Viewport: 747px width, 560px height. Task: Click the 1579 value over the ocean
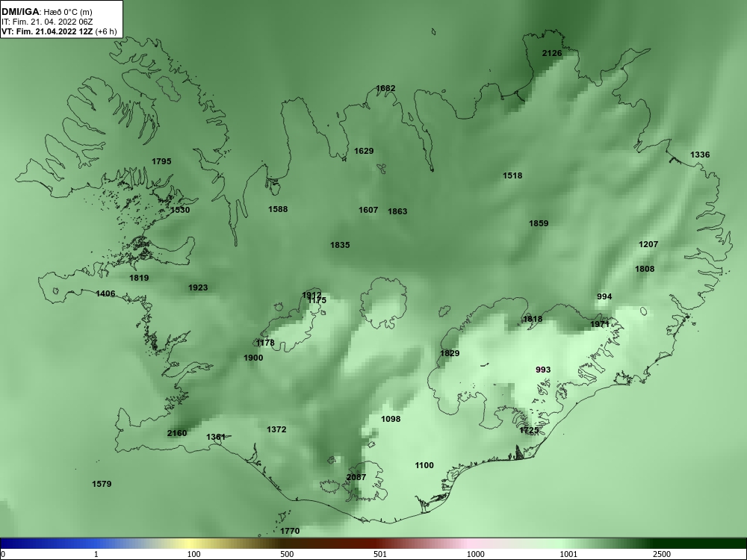[102, 485]
